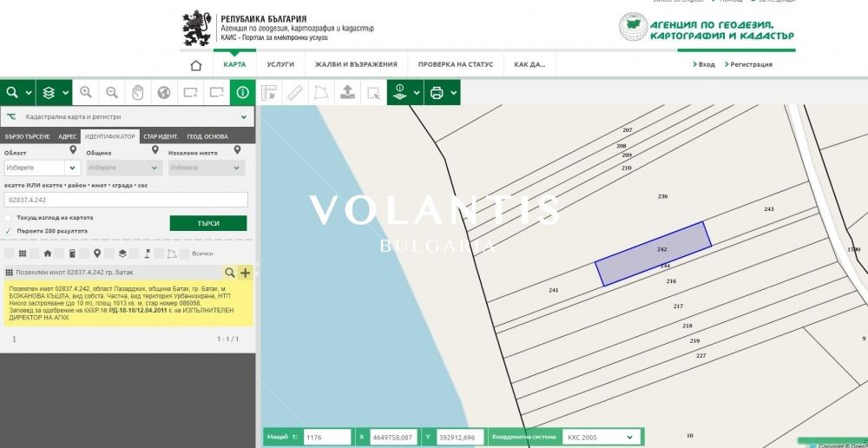Open the search tool in the green toolbar
868x448 pixels.
(x=12, y=93)
